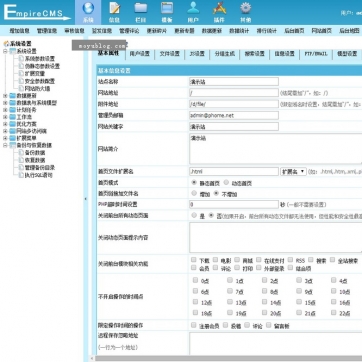The image size is (362, 362).
Task: Open the 增加信息 shortcut link
Action: tap(19, 31)
